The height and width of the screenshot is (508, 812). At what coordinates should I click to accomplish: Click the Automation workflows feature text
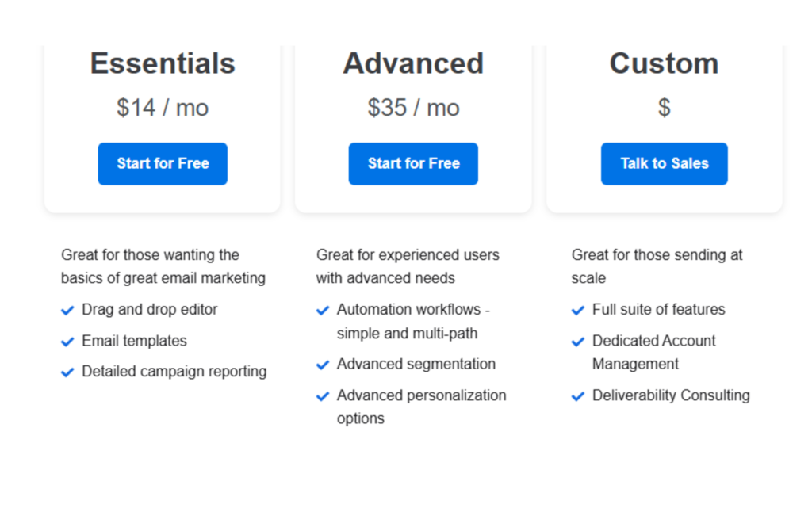(x=413, y=321)
